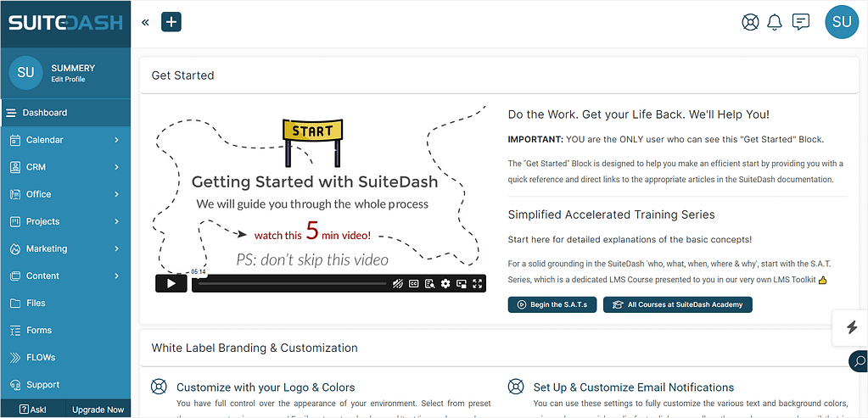Click Begin the S.A.T.s button
Viewport: 868px width, 418px height.
pyautogui.click(x=552, y=304)
